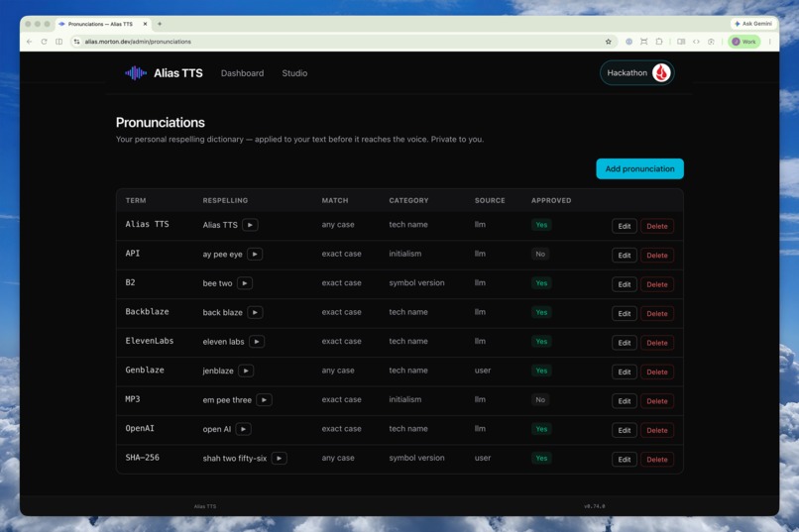Edit the Genblaze entry

(625, 372)
